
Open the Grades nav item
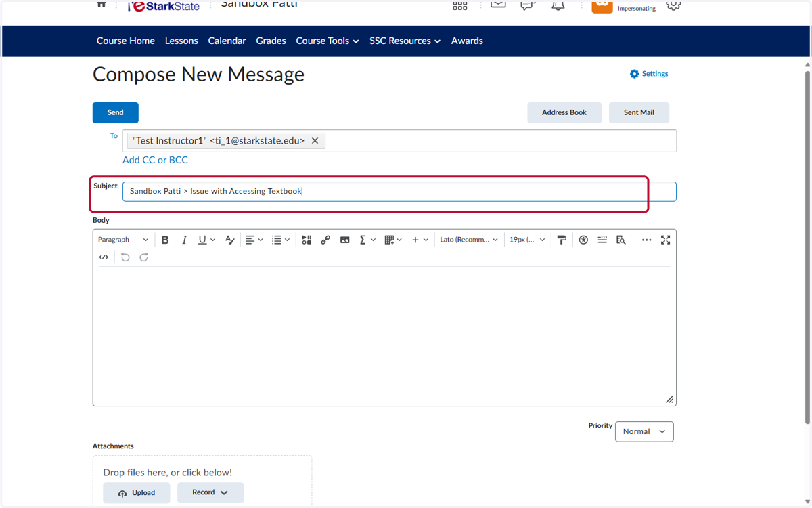click(x=271, y=41)
